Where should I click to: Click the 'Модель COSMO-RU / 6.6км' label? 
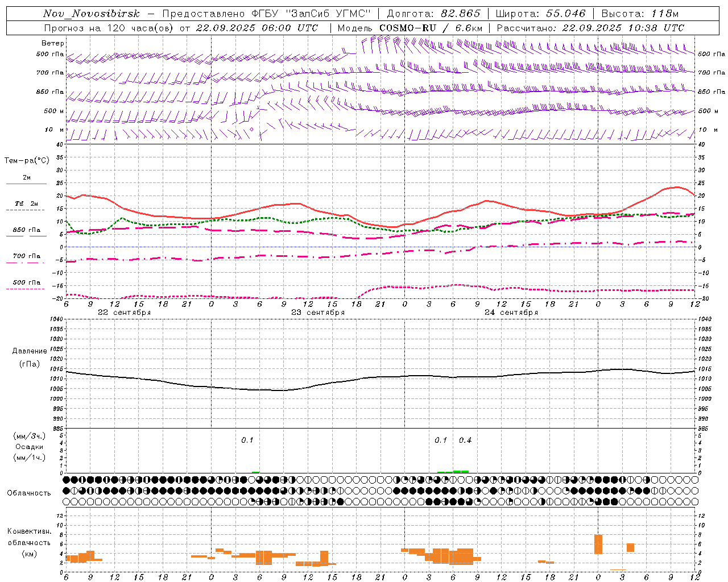pyautogui.click(x=410, y=28)
